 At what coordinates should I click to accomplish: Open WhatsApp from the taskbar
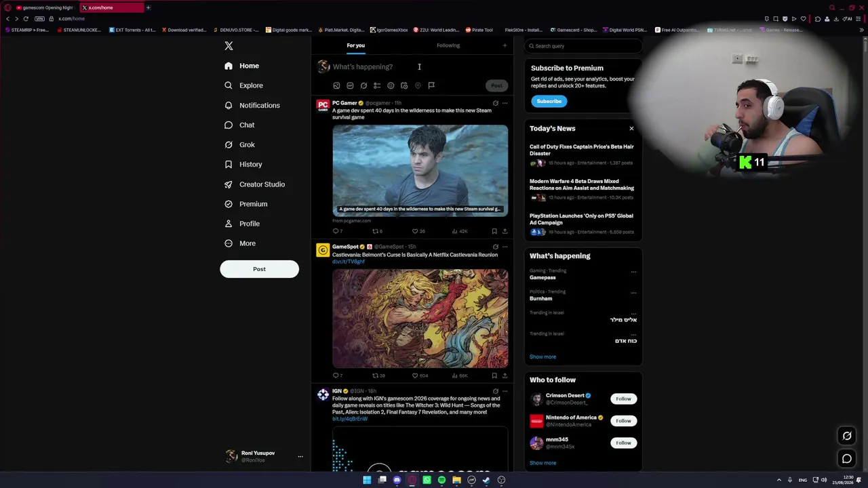click(427, 480)
